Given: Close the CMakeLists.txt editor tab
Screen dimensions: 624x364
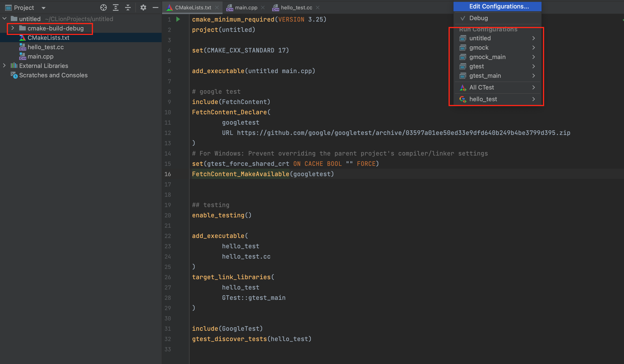Looking at the screenshot, I should pos(217,8).
